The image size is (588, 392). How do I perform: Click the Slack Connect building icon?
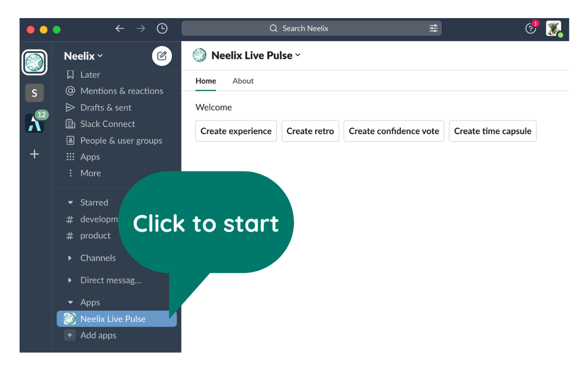click(x=71, y=124)
